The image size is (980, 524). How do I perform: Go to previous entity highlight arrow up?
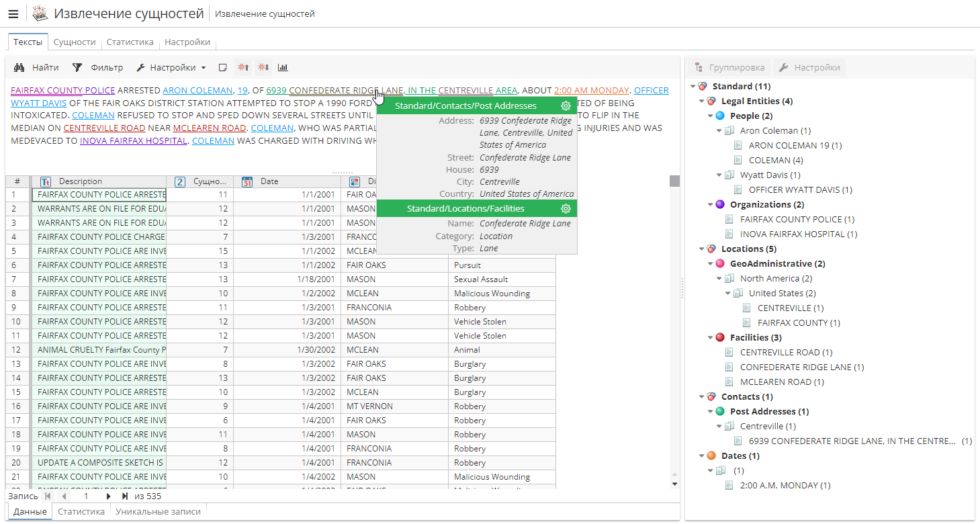(243, 67)
